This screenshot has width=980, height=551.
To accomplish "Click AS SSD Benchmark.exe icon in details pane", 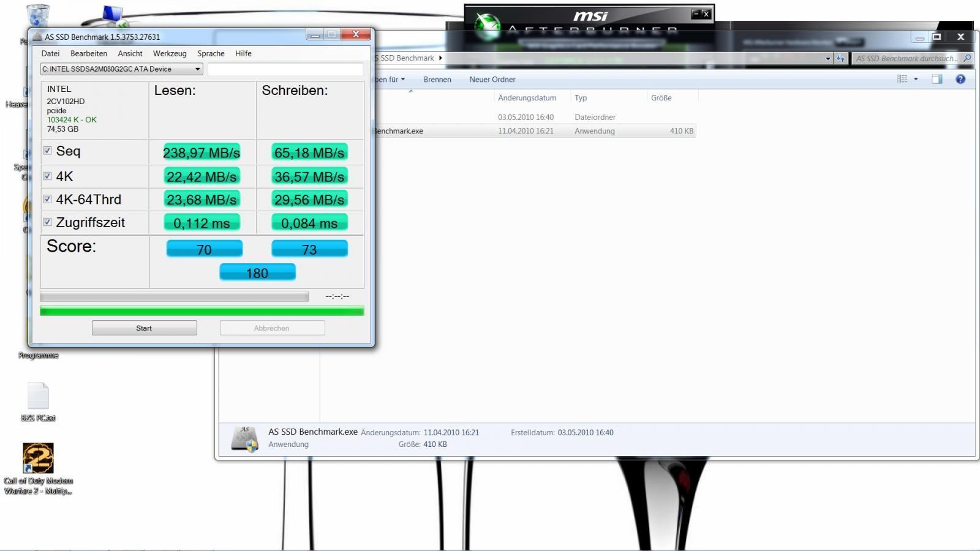I will tap(244, 439).
